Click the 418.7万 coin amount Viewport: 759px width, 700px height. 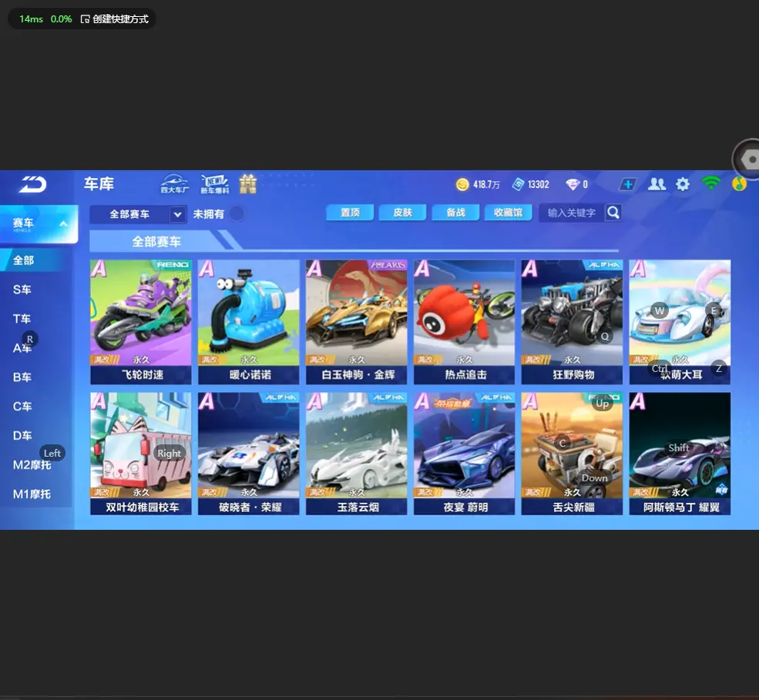tap(486, 185)
